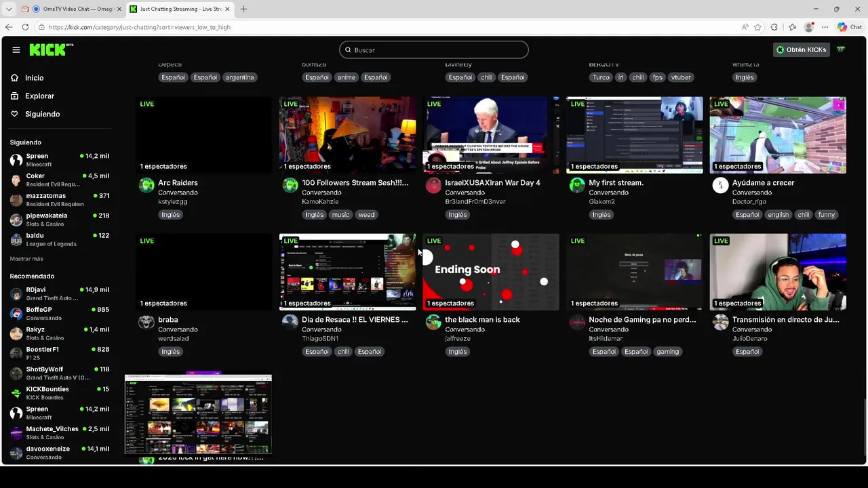Image resolution: width=868 pixels, height=488 pixels.
Task: Select the Just Chatting Streaming tab
Action: coord(180,9)
